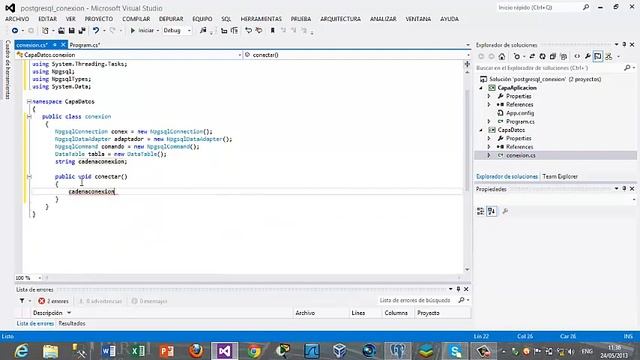This screenshot has width=640, height=360.
Task: Click the Navigate Backward toolbar icon
Action: 15,31
